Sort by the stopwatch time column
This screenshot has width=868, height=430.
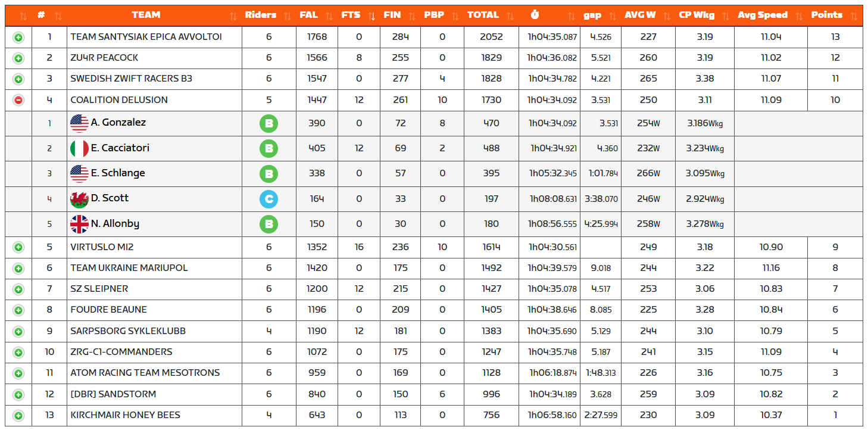pyautogui.click(x=534, y=15)
